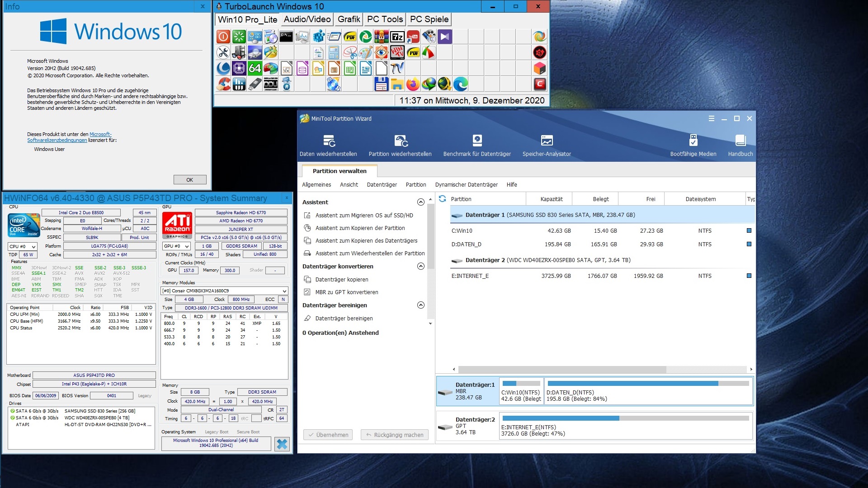Switch to the PC Tools tab

pyautogui.click(x=385, y=19)
